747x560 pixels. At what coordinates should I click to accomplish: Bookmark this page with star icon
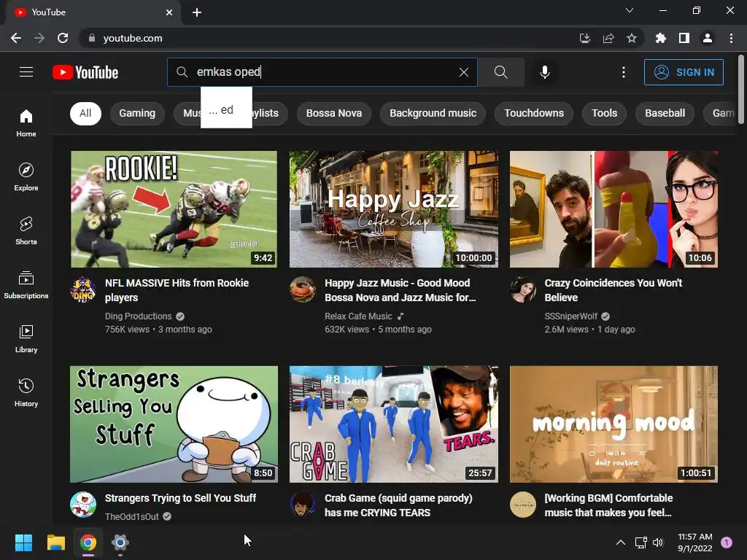(x=632, y=38)
